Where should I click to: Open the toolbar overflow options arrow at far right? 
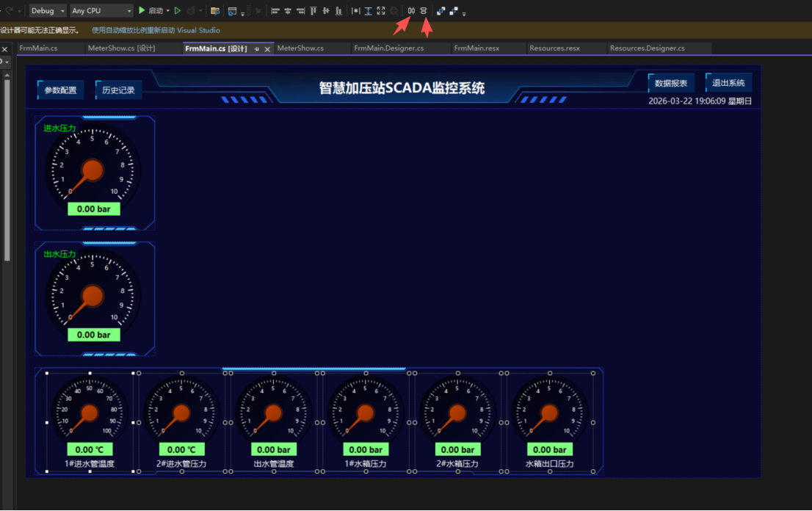point(464,13)
